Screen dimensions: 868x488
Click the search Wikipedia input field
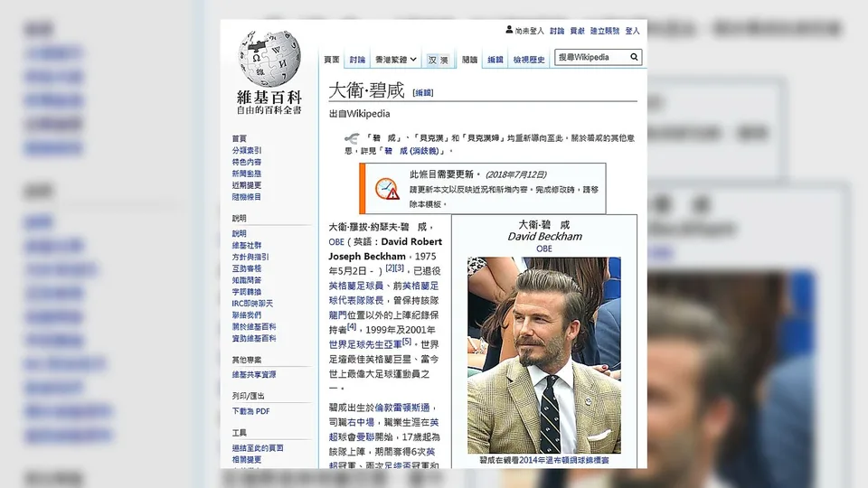(592, 57)
